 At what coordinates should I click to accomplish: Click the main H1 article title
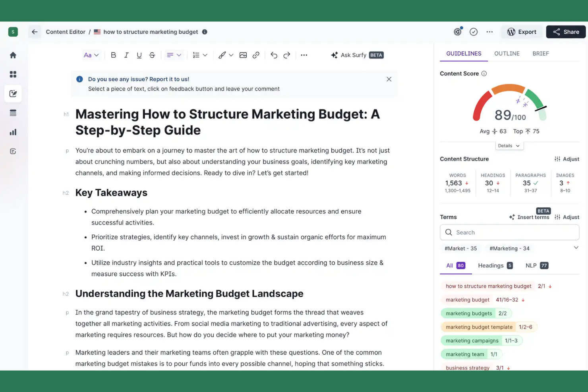pyautogui.click(x=228, y=122)
